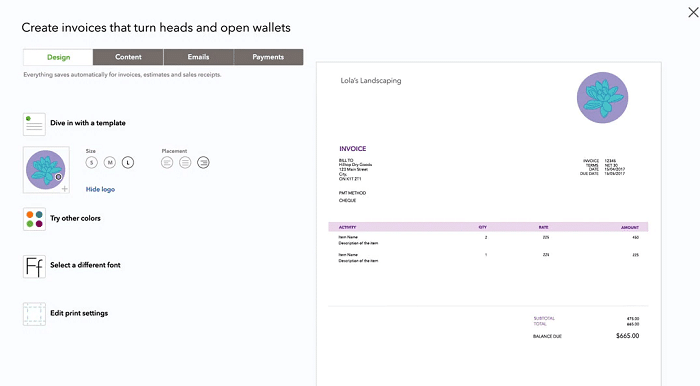The width and height of the screenshot is (700, 386).
Task: Select small logo size S
Action: (92, 162)
